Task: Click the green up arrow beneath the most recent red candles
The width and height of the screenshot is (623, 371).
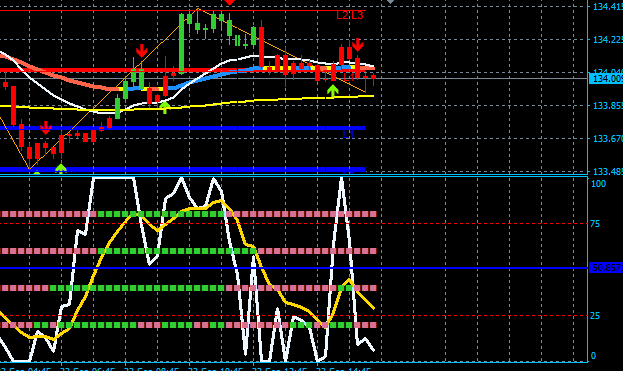Action: pyautogui.click(x=332, y=91)
